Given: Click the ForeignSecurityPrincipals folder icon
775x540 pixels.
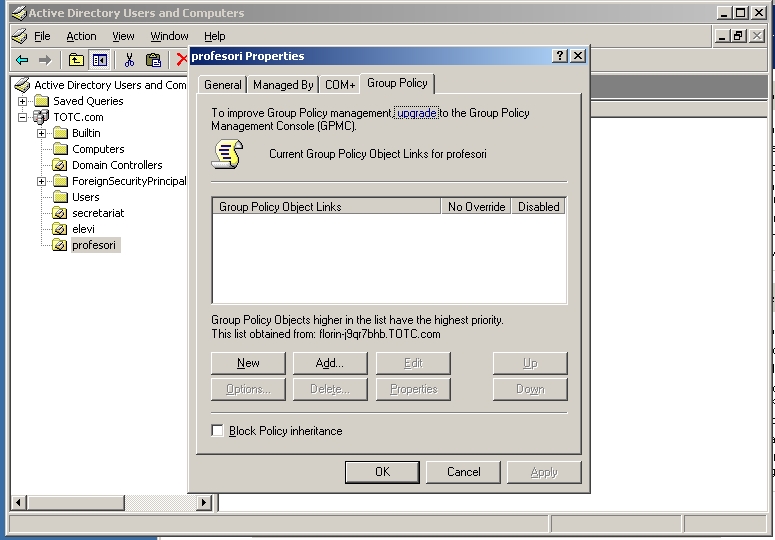Looking at the screenshot, I should [60, 181].
